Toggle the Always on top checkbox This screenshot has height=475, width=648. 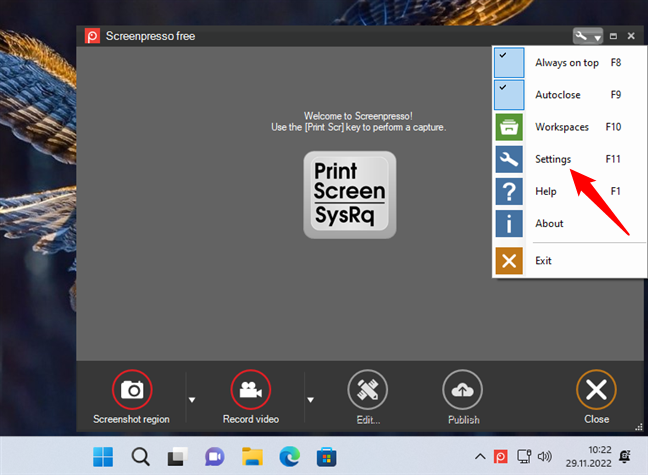[x=509, y=62]
